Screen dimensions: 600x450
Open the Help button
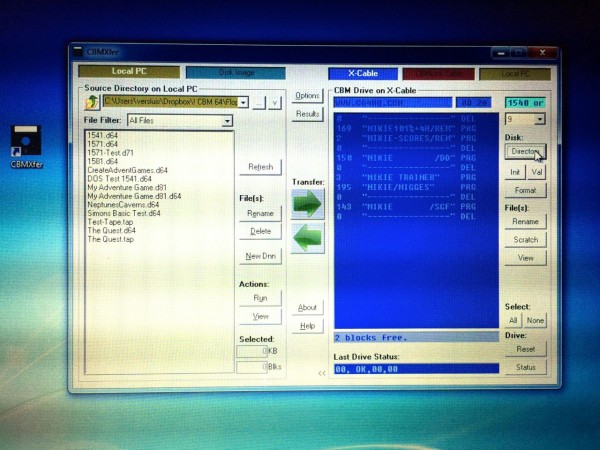tap(307, 326)
